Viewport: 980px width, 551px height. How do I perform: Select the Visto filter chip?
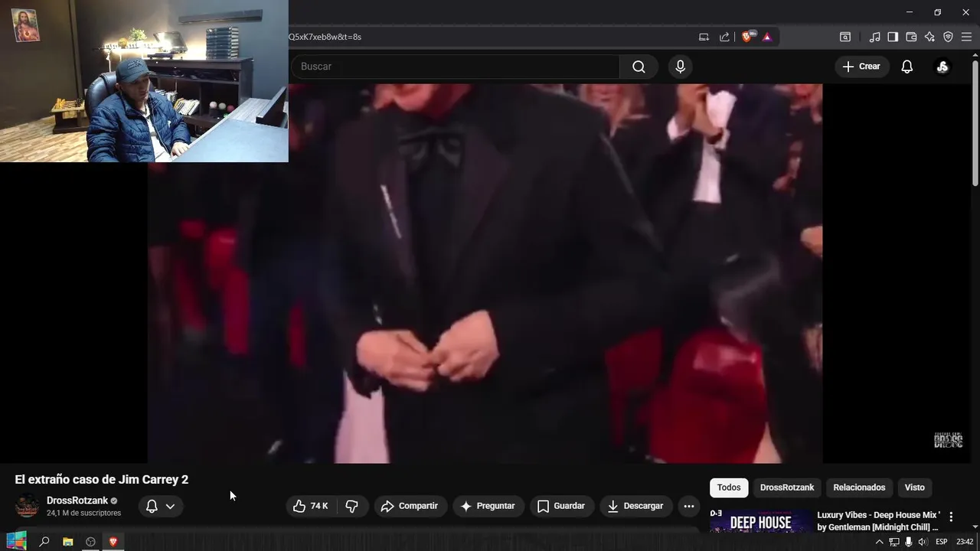pos(914,487)
